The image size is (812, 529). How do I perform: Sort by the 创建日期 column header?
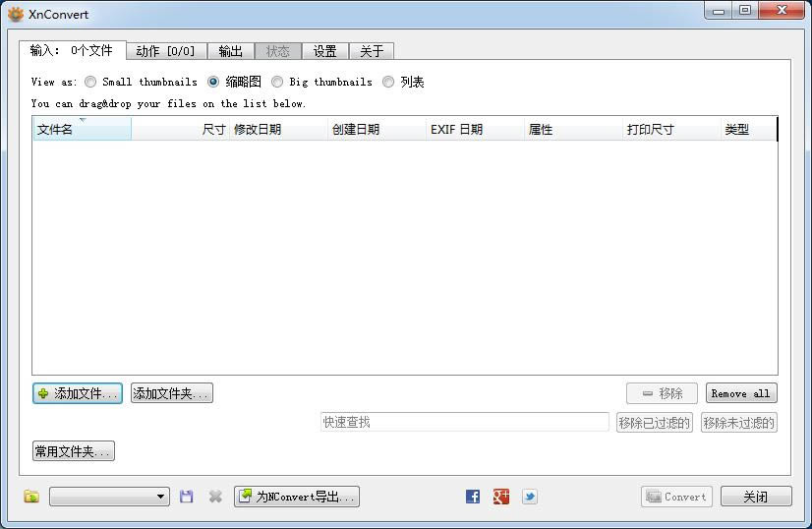click(x=377, y=129)
